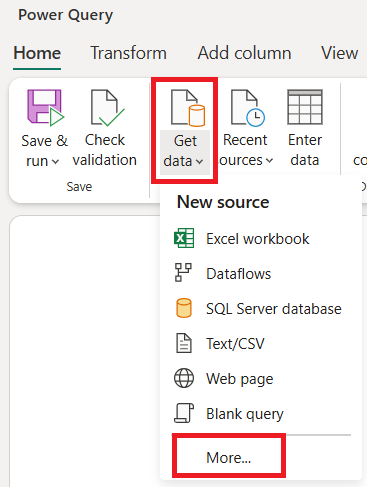
Task: Click the New source heading
Action: [x=223, y=202]
